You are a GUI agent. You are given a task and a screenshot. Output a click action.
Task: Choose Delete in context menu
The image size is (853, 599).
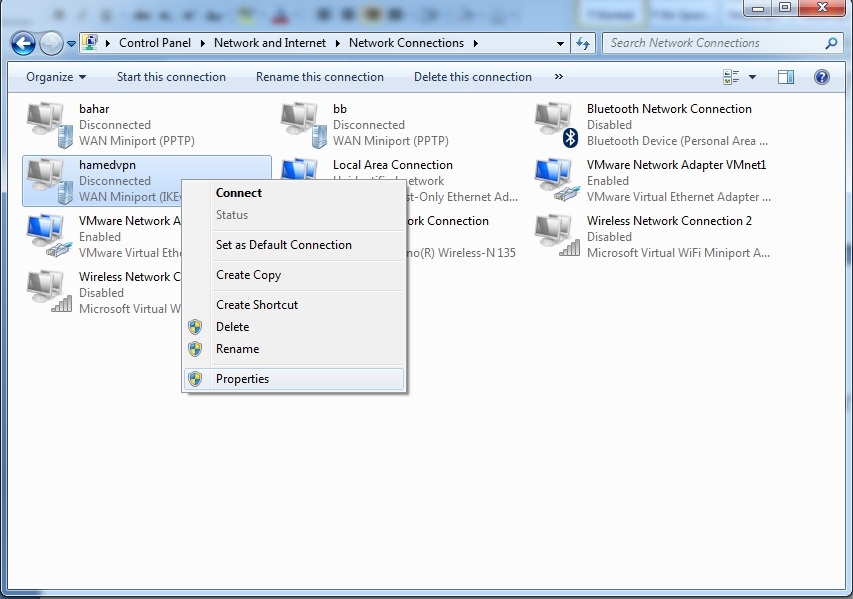tap(232, 326)
